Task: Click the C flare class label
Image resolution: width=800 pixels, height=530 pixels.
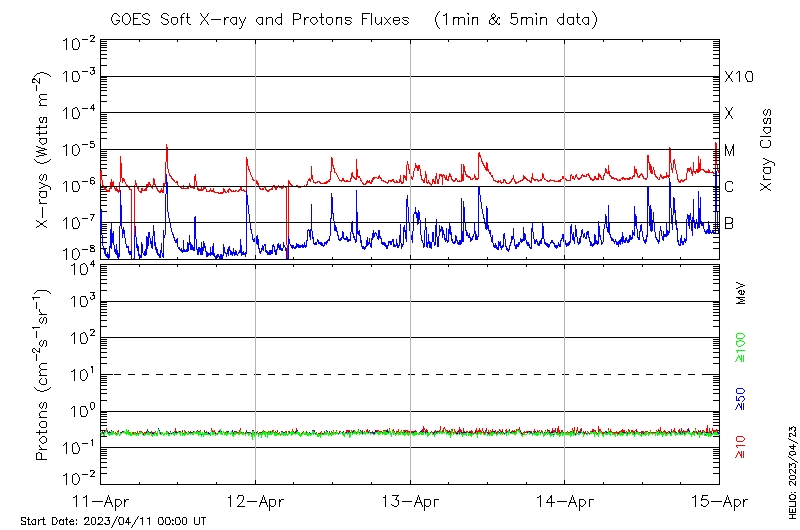Action: tap(730, 187)
